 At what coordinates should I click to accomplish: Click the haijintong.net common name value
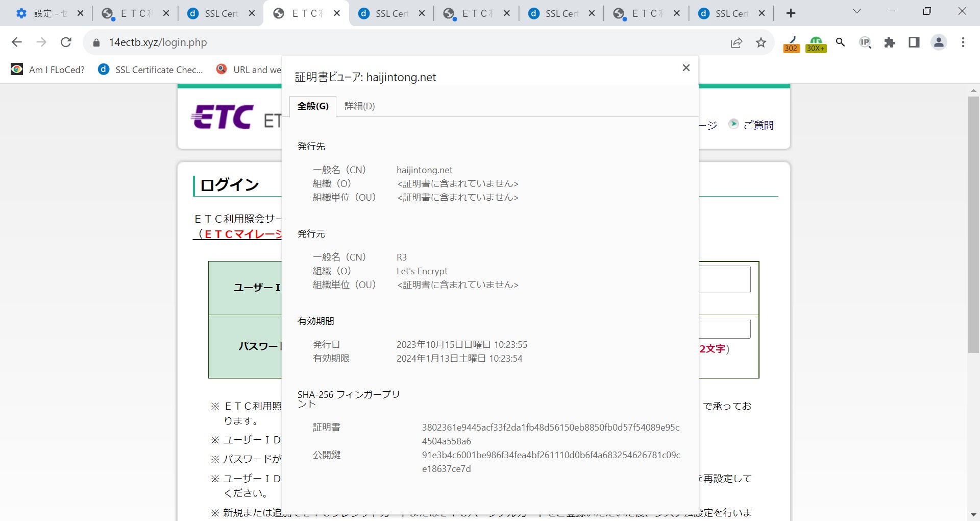tap(424, 170)
